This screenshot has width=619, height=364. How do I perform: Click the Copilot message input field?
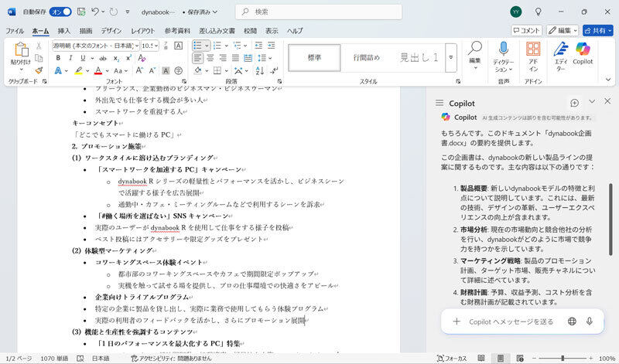(x=511, y=321)
